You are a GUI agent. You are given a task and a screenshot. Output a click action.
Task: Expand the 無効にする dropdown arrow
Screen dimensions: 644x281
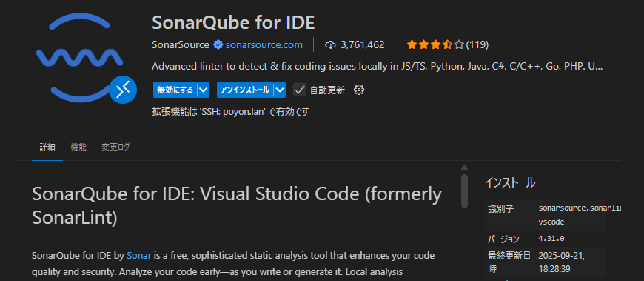(204, 90)
